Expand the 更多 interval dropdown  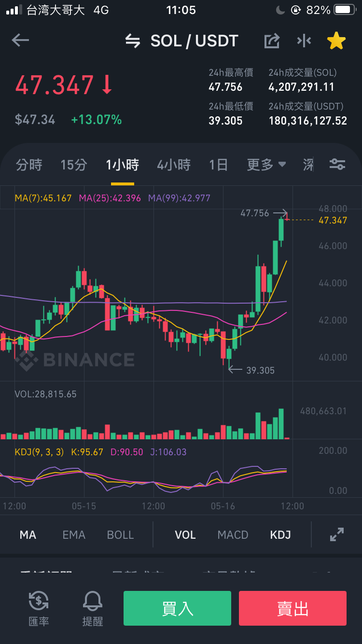[266, 165]
